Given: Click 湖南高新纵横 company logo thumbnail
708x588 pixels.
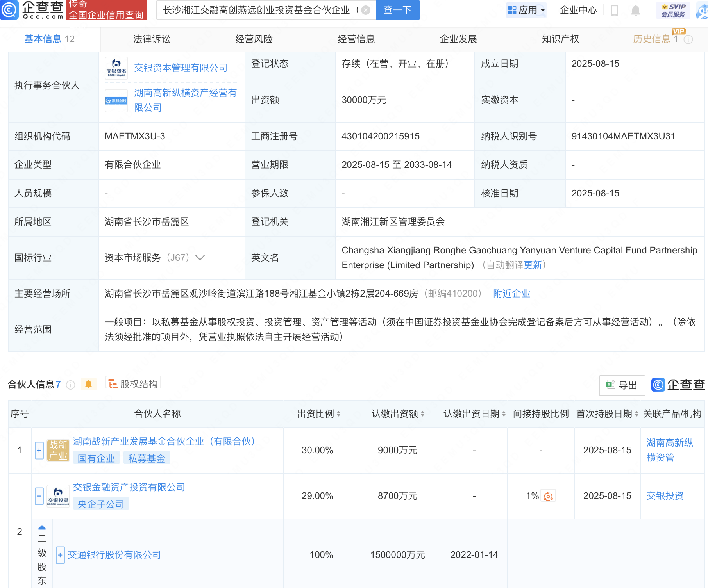Looking at the screenshot, I should 116,100.
